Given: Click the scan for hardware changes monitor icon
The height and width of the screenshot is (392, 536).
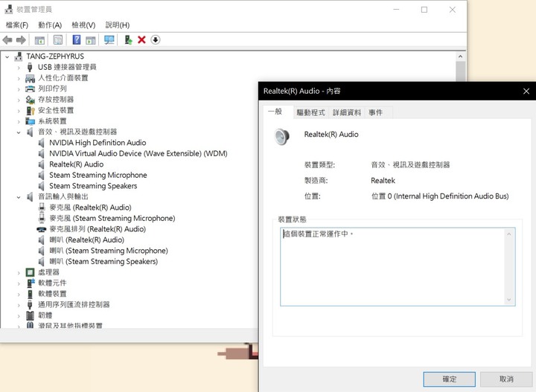Looking at the screenshot, I should coord(109,40).
